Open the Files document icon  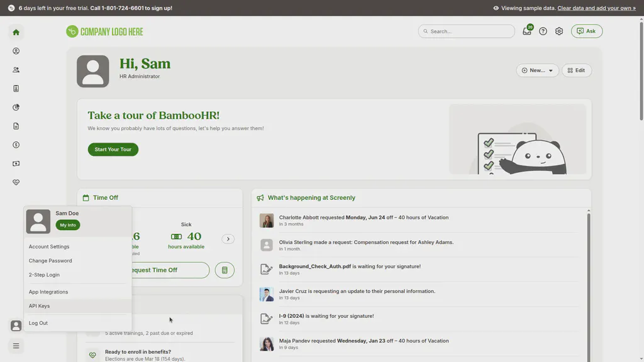[x=16, y=126]
